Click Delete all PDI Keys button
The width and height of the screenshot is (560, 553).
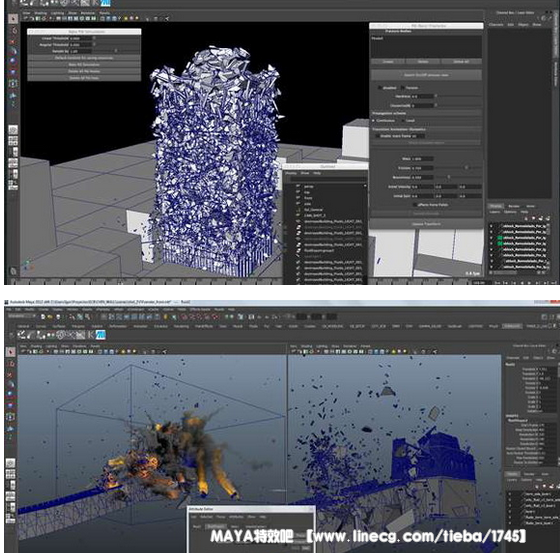pyautogui.click(x=84, y=78)
